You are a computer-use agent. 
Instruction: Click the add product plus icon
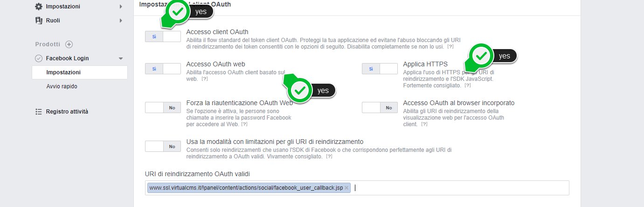pos(69,44)
